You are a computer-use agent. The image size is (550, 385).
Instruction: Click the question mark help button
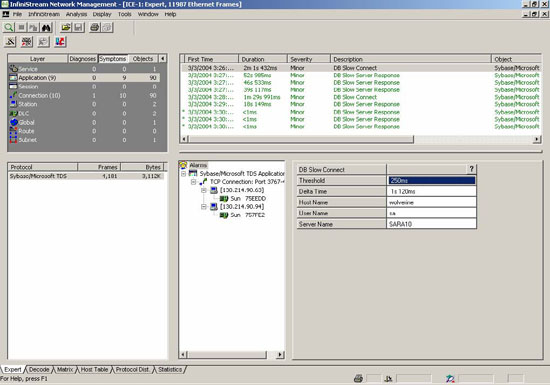pyautogui.click(x=471, y=169)
